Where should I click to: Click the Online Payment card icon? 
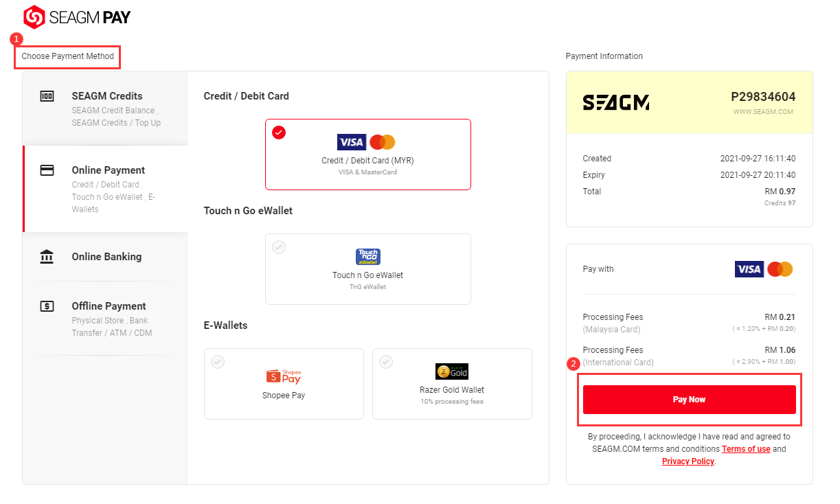(47, 170)
